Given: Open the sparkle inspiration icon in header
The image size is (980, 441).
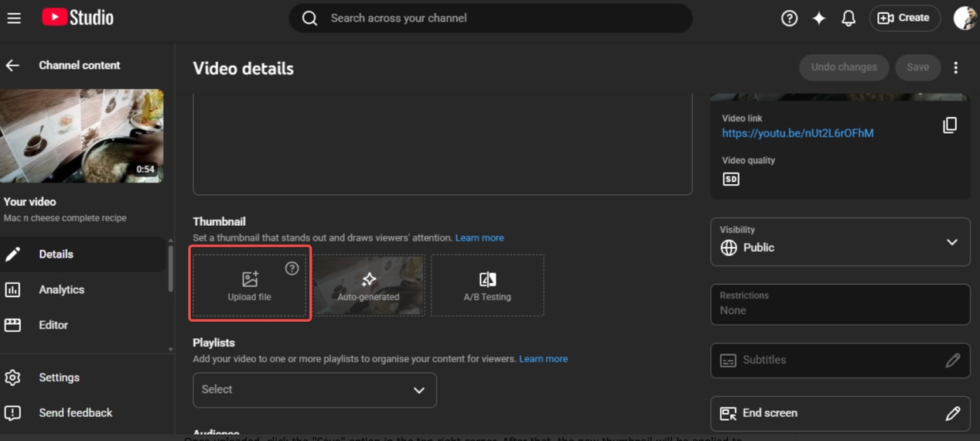Looking at the screenshot, I should pos(819,18).
